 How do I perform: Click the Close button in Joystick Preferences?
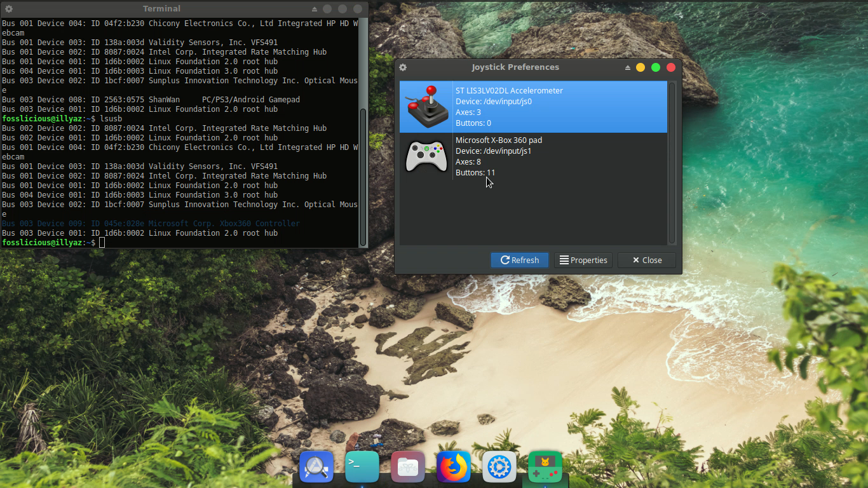(647, 260)
